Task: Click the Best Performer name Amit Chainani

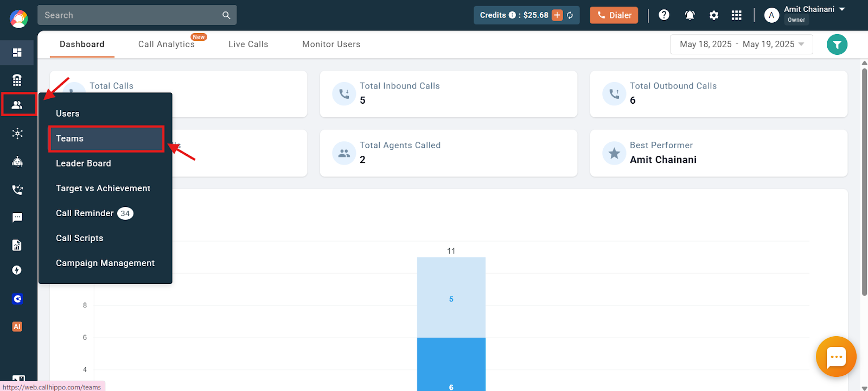Action: tap(663, 160)
